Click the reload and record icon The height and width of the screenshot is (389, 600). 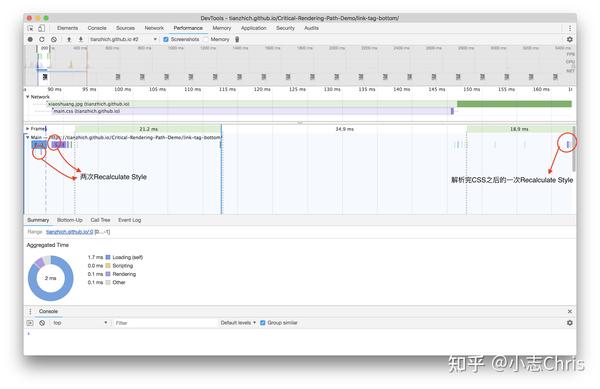(42, 39)
